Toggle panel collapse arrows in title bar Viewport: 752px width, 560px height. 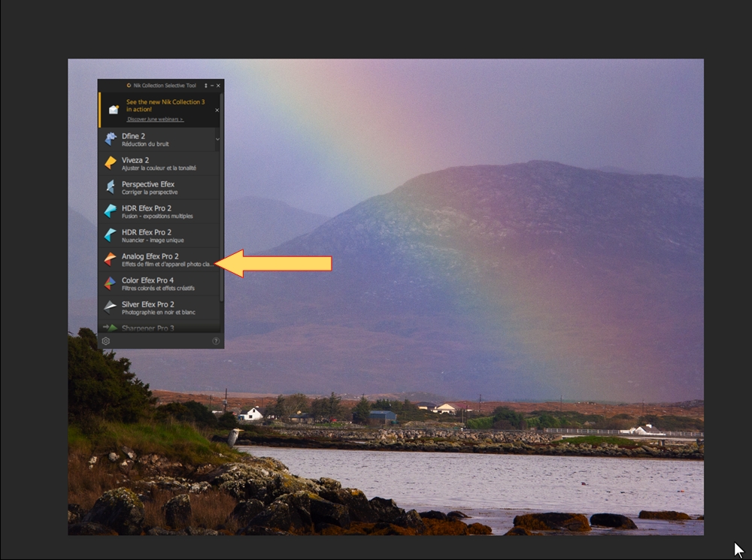click(x=206, y=86)
